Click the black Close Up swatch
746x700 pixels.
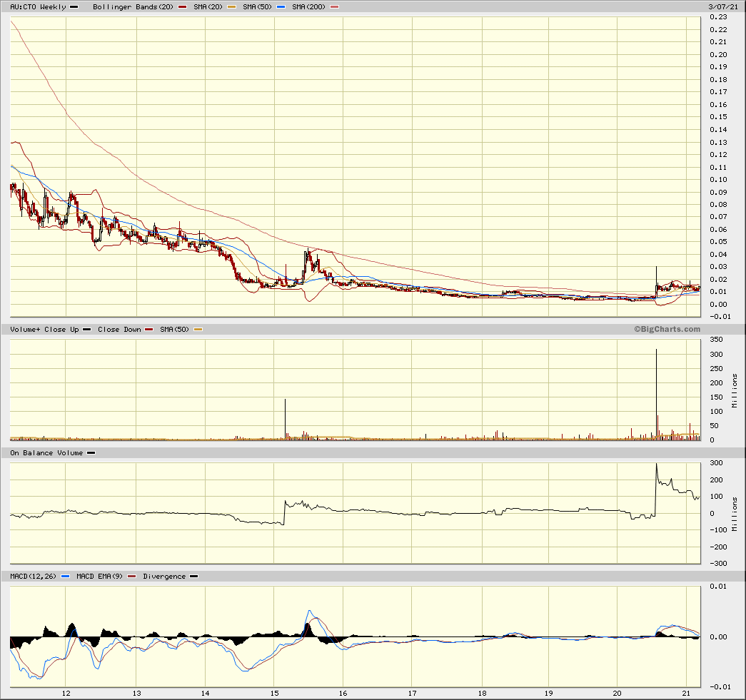click(86, 330)
